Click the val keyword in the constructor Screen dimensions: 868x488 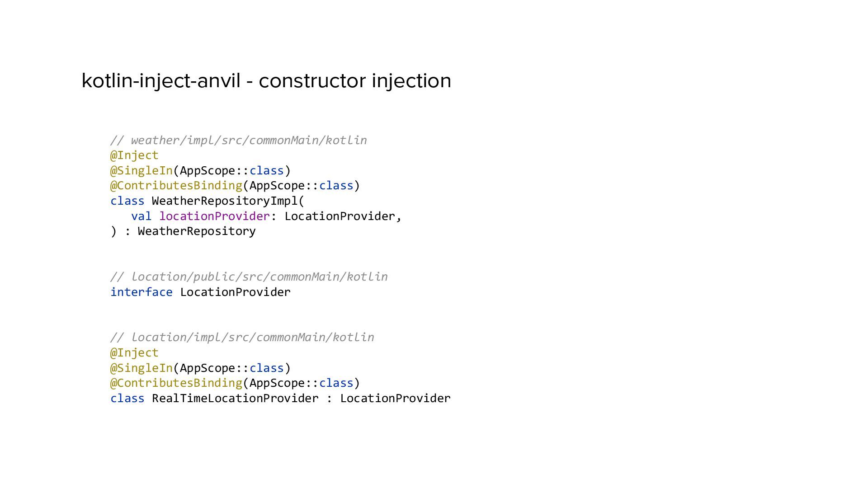[141, 216]
